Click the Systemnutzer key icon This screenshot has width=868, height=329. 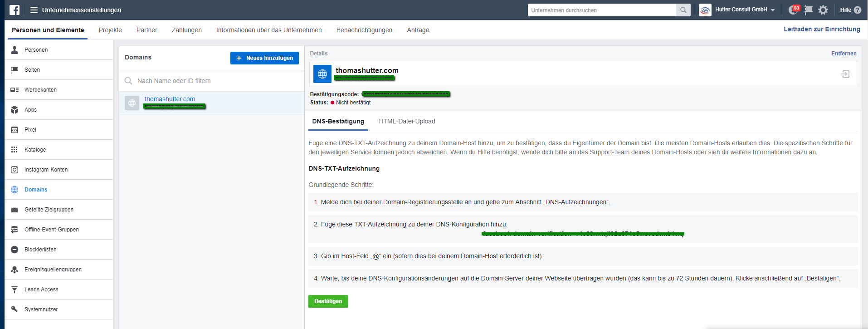(15, 309)
